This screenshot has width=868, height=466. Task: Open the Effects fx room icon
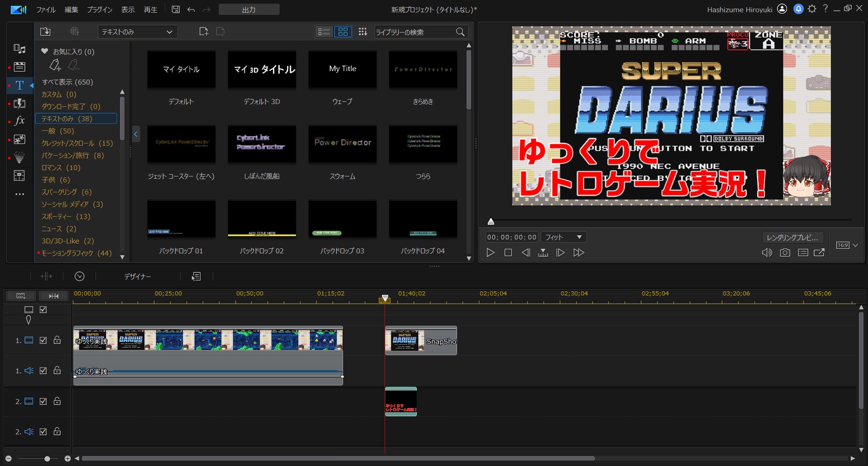[19, 121]
